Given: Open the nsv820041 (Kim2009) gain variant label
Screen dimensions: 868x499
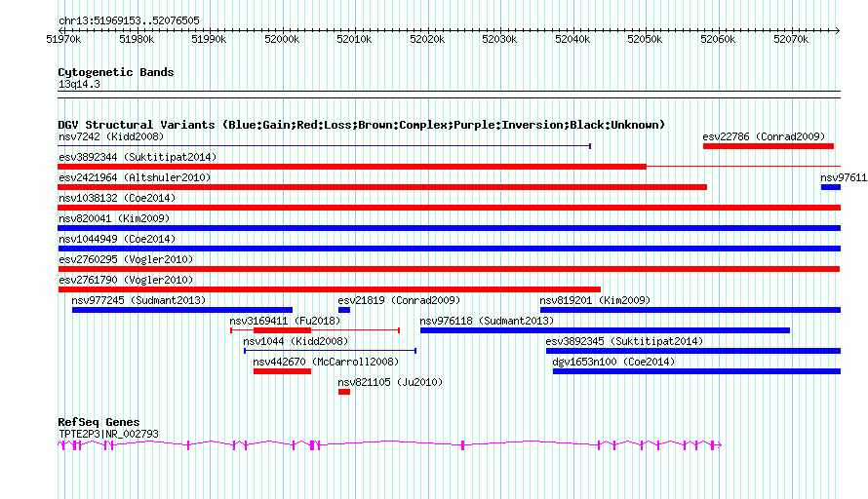Looking at the screenshot, I should pyautogui.click(x=114, y=218).
